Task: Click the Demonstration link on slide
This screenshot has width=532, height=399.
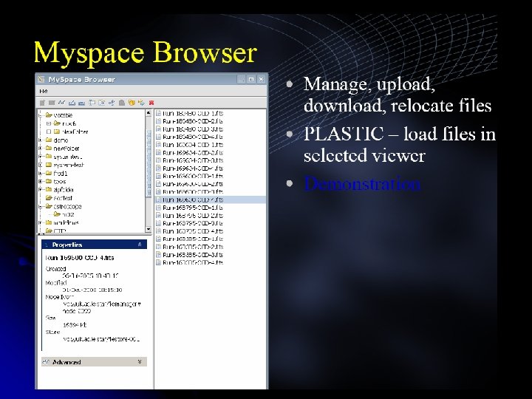Action: [x=362, y=183]
